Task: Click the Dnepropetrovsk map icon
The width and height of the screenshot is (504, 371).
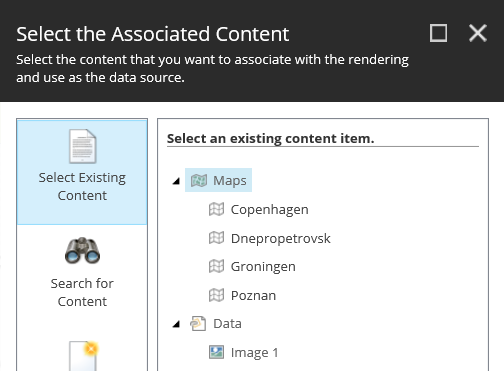Action: click(x=216, y=238)
